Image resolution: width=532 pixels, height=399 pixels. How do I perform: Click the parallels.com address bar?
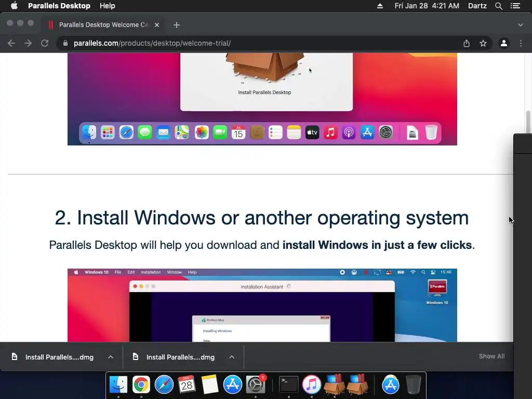261,43
